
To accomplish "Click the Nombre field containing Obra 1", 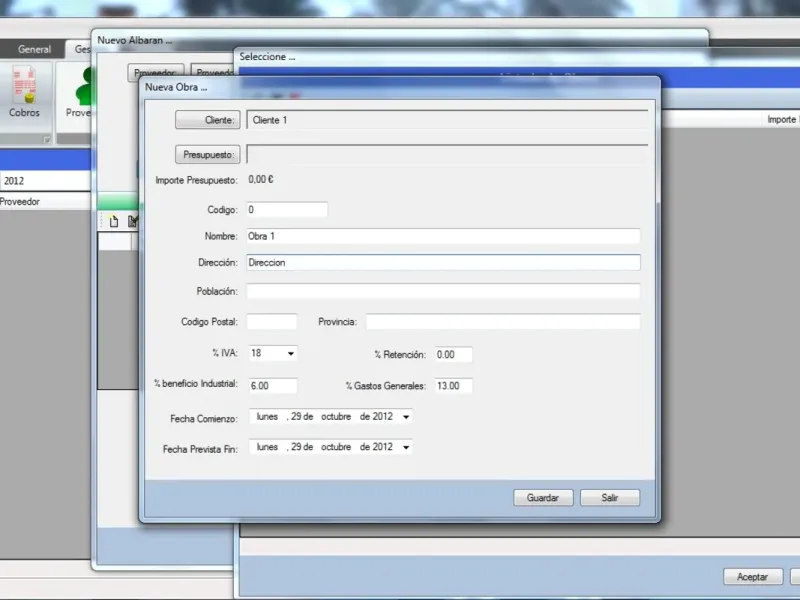I will tap(443, 236).
